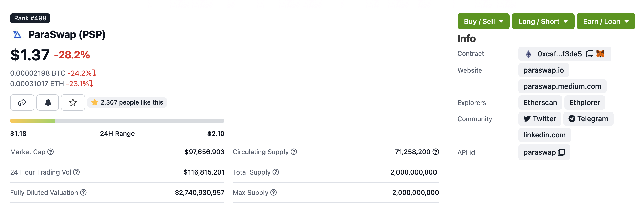Click Max Supply help icon
Image resolution: width=644 pixels, height=208 pixels.
[274, 193]
